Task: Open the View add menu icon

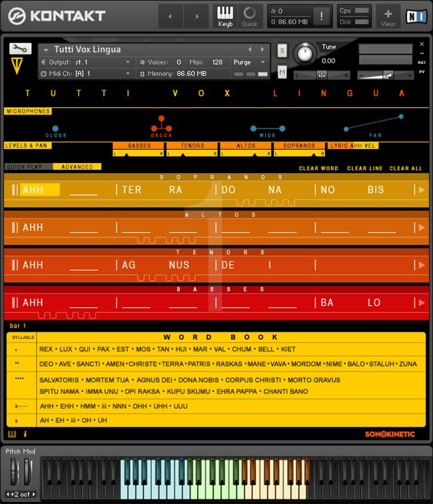Action: pos(388,16)
